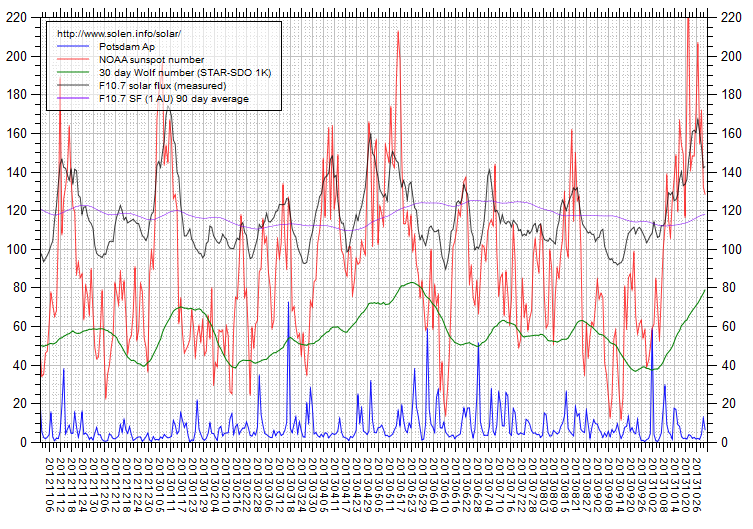Open the solen.info solar URL in legend
This screenshot has width=753, height=529.
(x=119, y=34)
